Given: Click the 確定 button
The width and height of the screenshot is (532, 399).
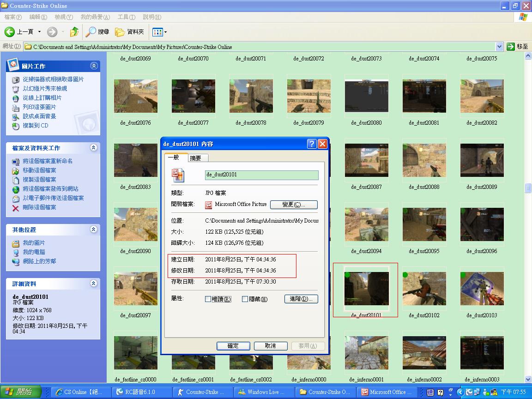Looking at the screenshot, I should pos(233,346).
